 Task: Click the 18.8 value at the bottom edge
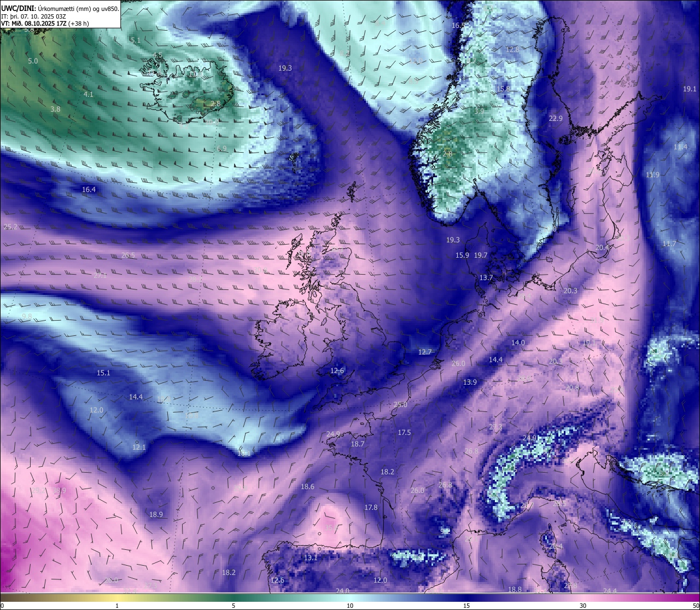tap(515, 589)
